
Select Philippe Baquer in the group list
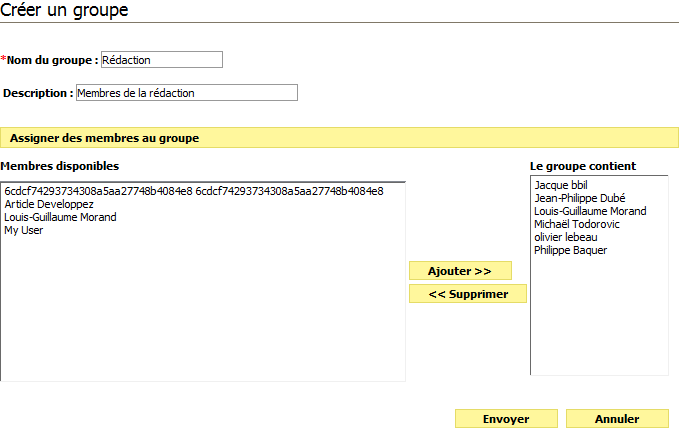570,250
